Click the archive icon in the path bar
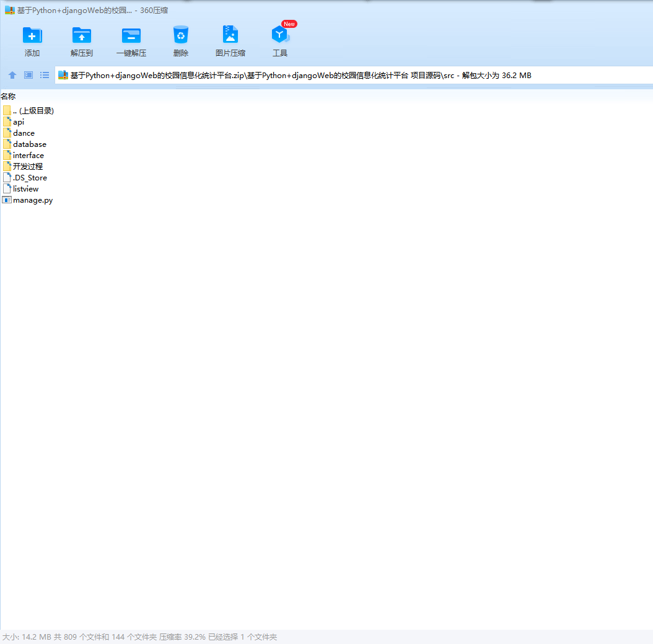The image size is (653, 644). tap(63, 75)
